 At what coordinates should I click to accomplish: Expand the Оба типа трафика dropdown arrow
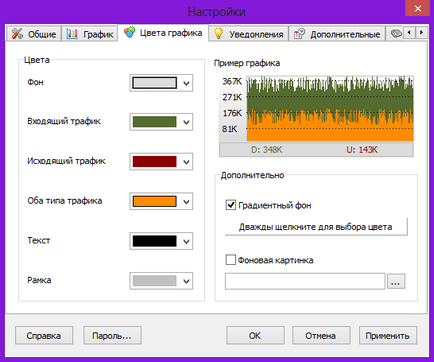[x=186, y=201]
